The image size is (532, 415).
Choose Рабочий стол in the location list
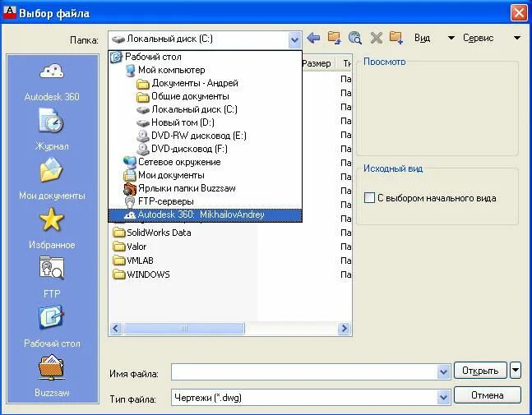[x=205, y=57]
